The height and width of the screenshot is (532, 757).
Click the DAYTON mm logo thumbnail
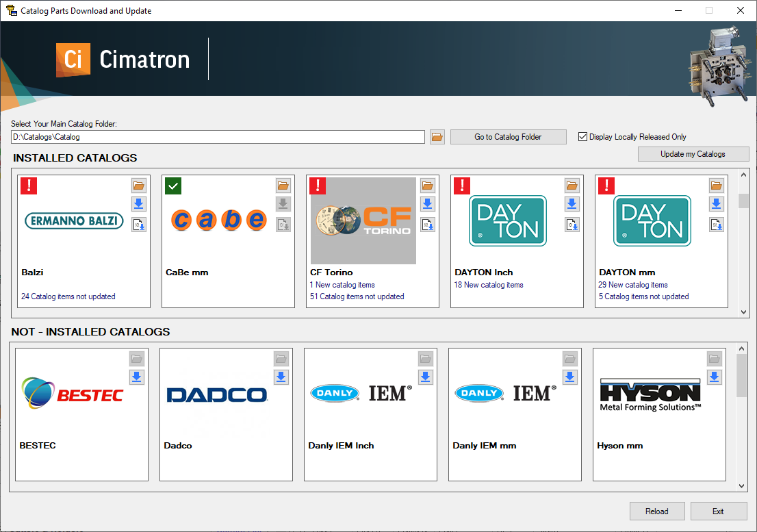coord(652,220)
